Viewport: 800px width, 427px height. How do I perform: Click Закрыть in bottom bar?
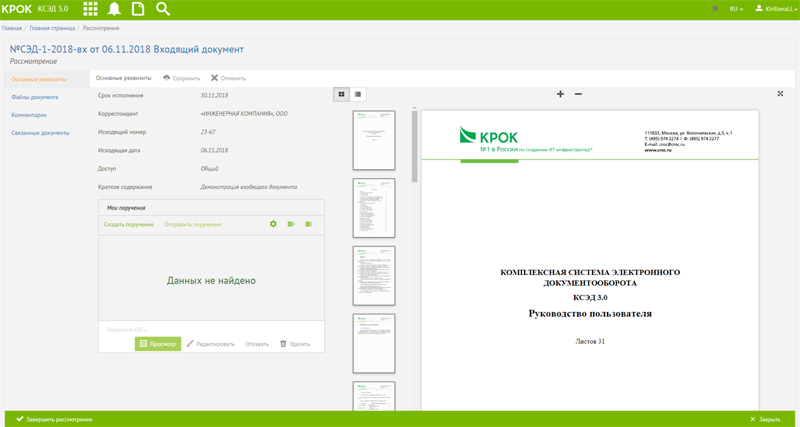[766, 419]
